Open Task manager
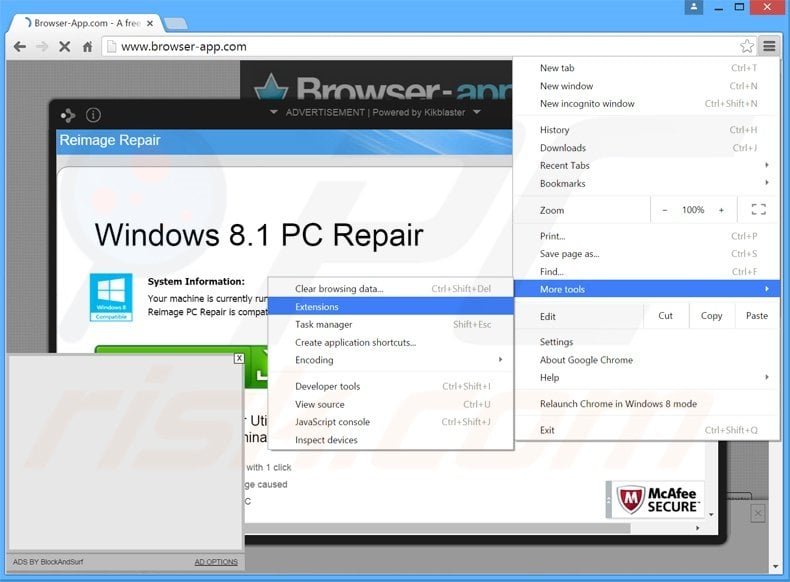This screenshot has width=790, height=582. point(391,325)
